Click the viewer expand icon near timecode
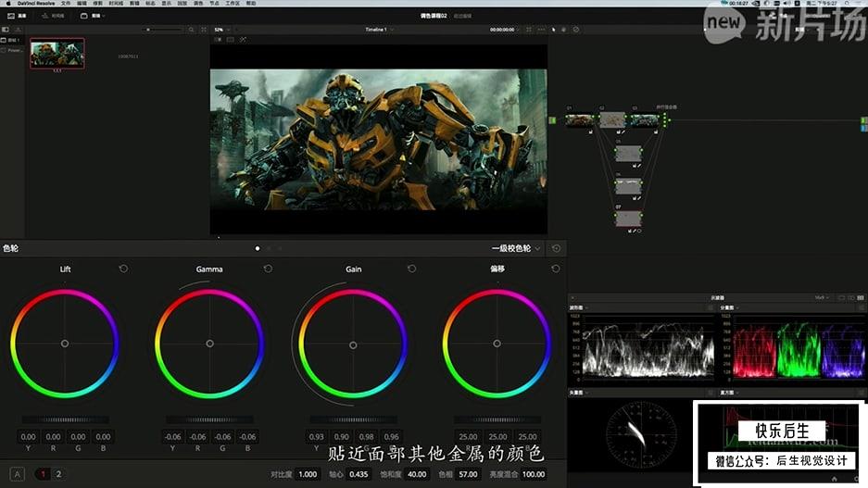Viewport: 868px width, 488px height. pyautogui.click(x=529, y=30)
